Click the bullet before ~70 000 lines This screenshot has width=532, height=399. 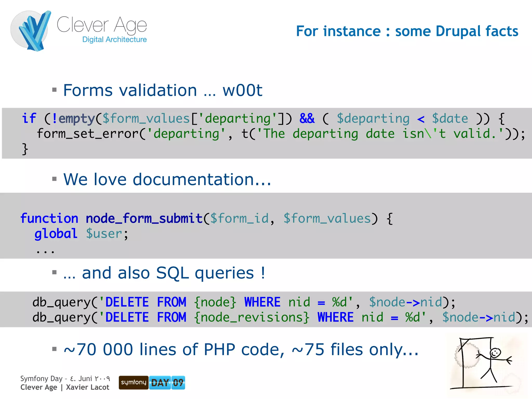click(54, 349)
